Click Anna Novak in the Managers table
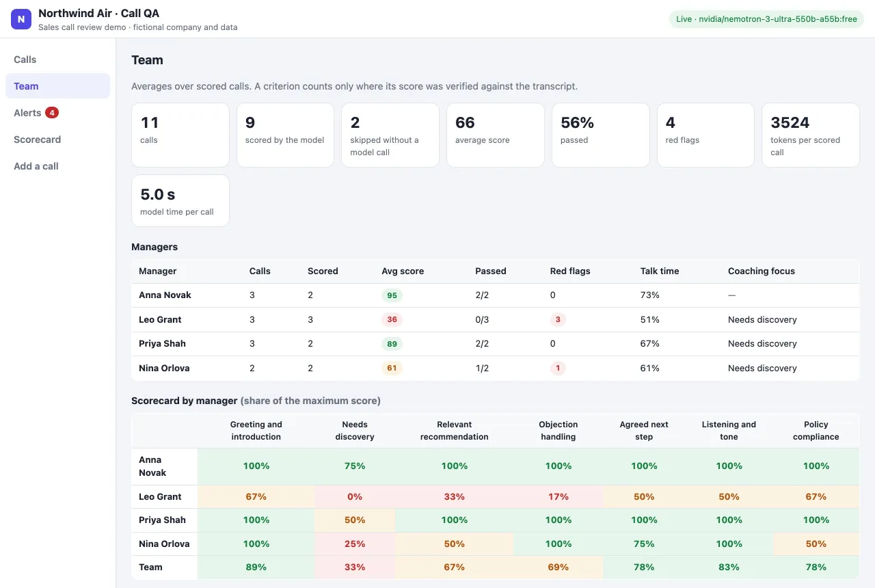 (x=165, y=295)
